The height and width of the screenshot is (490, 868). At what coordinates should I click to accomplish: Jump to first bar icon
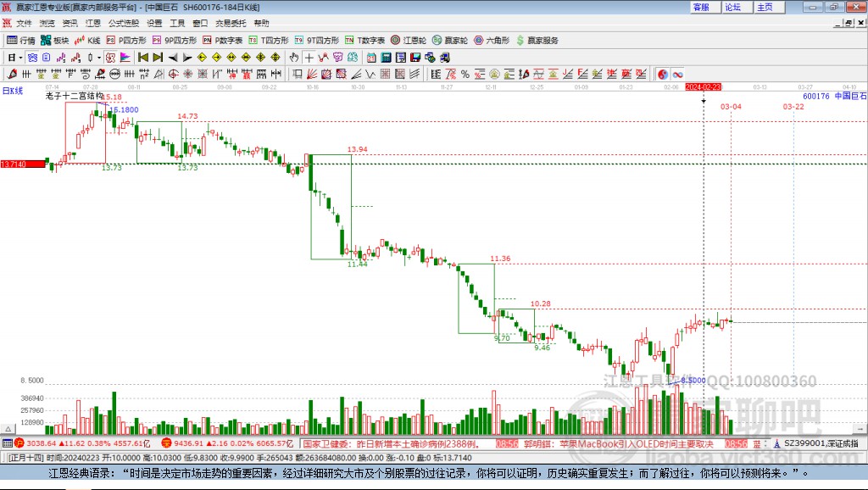[x=142, y=58]
